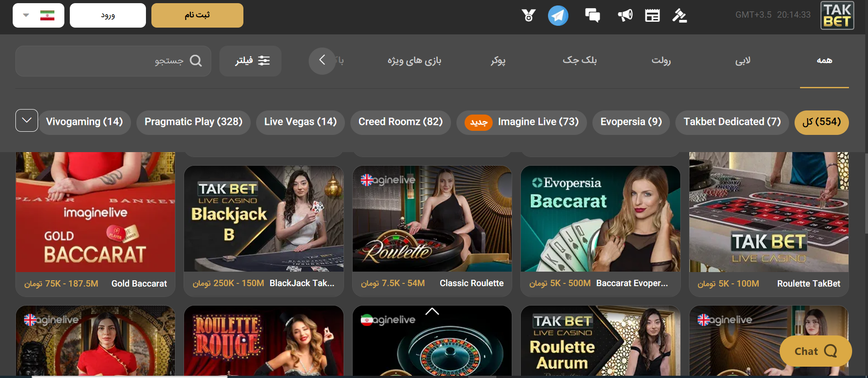Filter by Imagine Live (73) provider

coord(522,122)
